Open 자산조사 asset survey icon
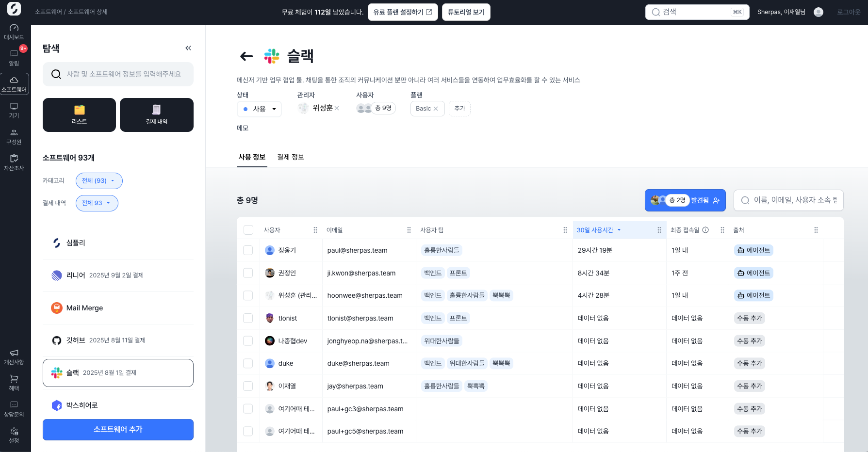The height and width of the screenshot is (452, 868). click(x=14, y=162)
